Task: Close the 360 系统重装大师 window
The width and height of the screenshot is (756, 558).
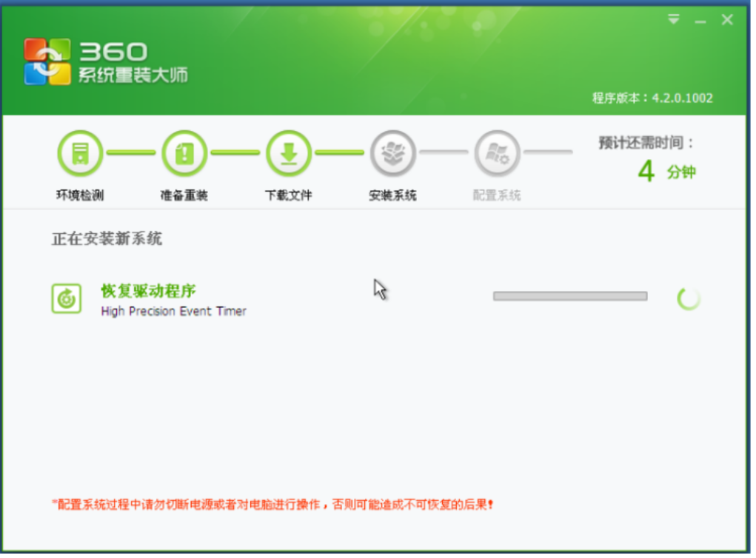Action: 727,21
